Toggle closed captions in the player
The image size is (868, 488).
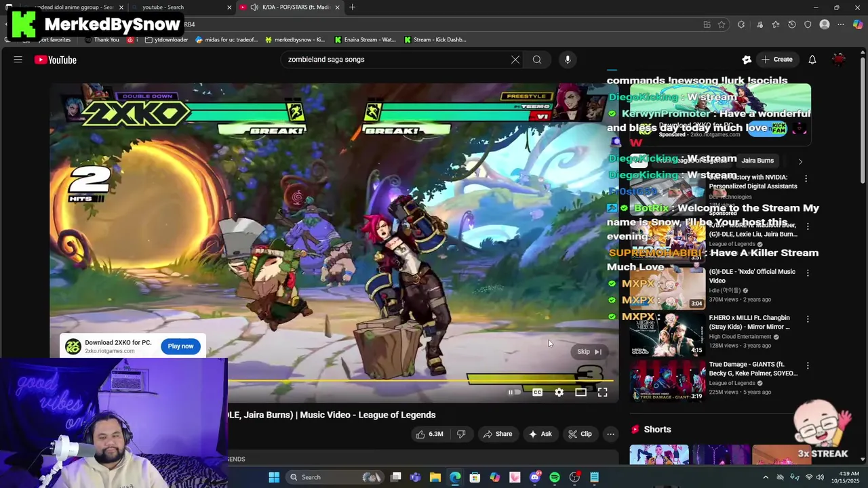pos(537,392)
